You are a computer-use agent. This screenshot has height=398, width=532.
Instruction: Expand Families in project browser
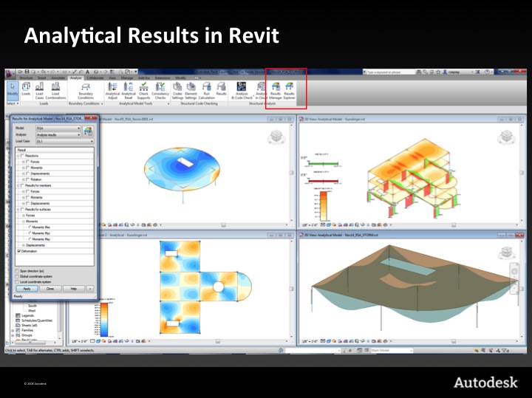13,330
